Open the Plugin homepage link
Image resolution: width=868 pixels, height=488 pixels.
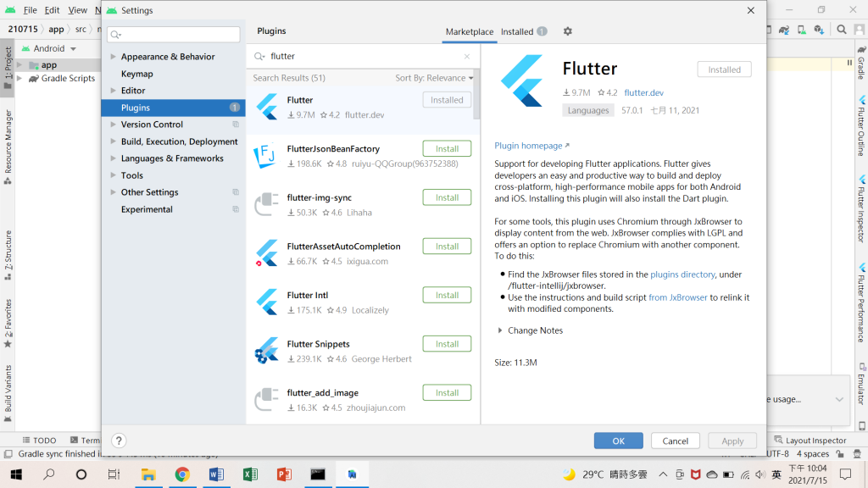click(x=531, y=146)
